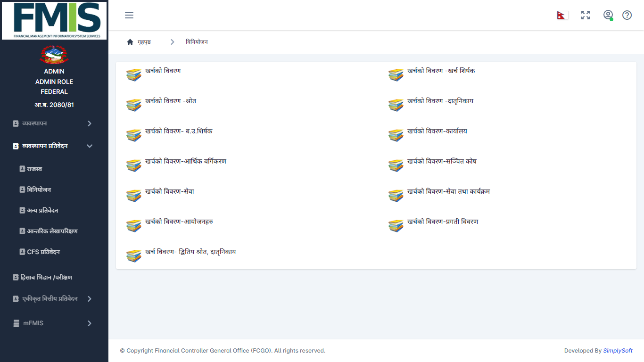Open the user profile icon
644x362 pixels.
[608, 15]
